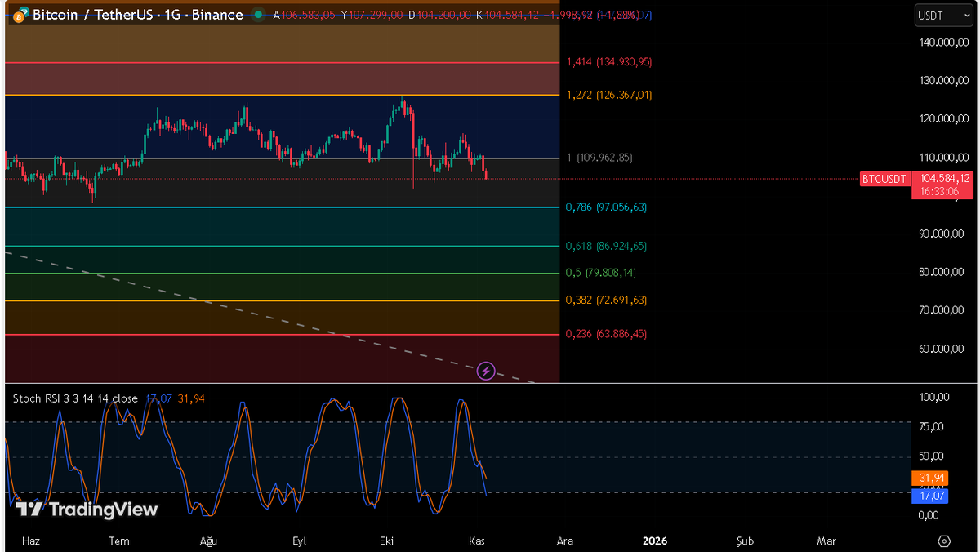This screenshot has height=552, width=980.
Task: Click the Eki label on time axis
Action: coord(387,541)
